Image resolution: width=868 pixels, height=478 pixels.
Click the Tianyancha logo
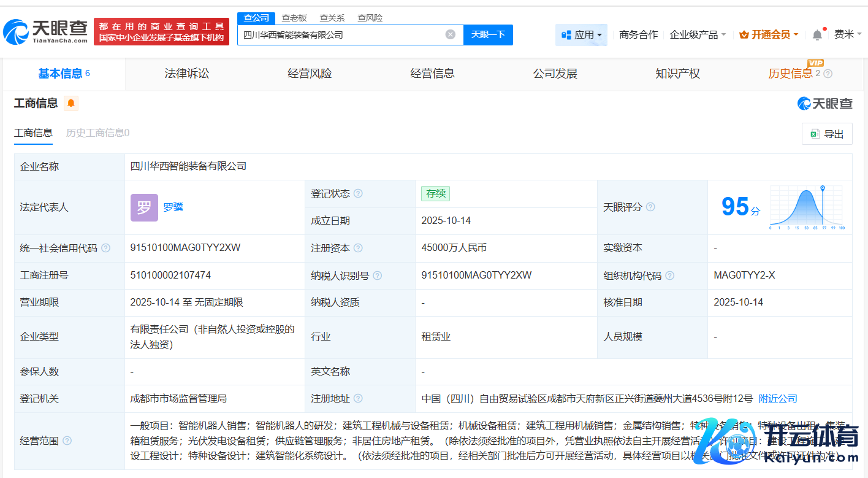pyautogui.click(x=46, y=32)
